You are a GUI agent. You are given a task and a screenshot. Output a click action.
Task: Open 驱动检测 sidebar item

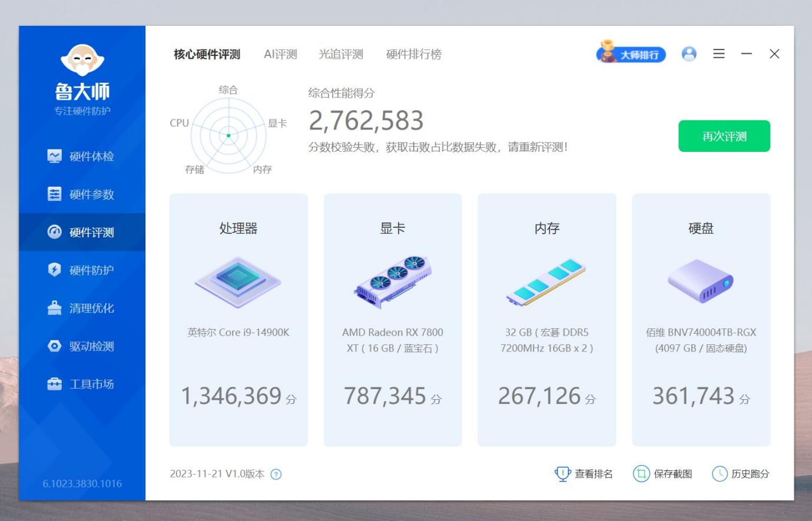82,346
